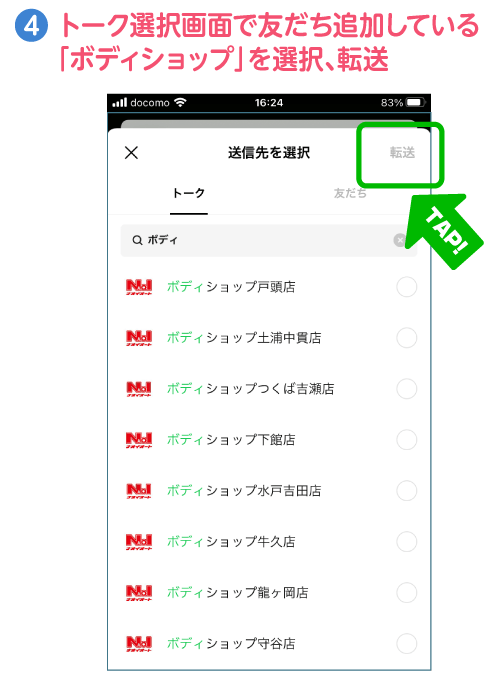Click the logo icon of ボディショップ龍ヶ岡店
Viewport: 500px width, 698px height.
click(139, 593)
